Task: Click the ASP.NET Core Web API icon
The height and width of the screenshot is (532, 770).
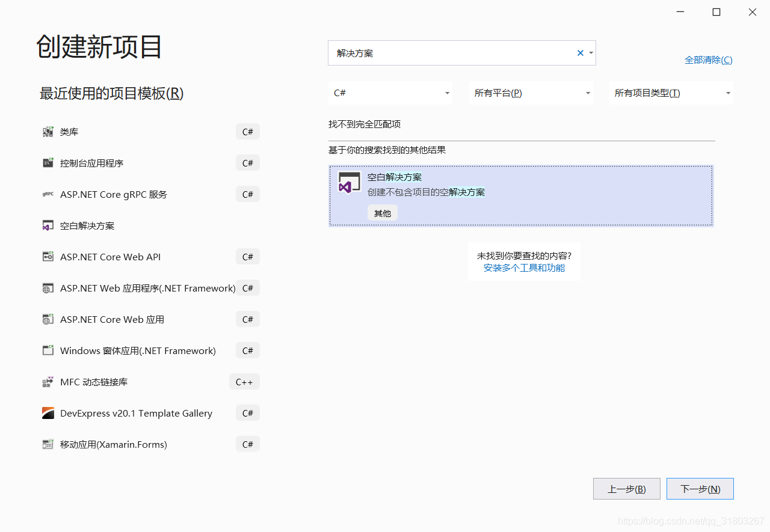Action: 48,257
